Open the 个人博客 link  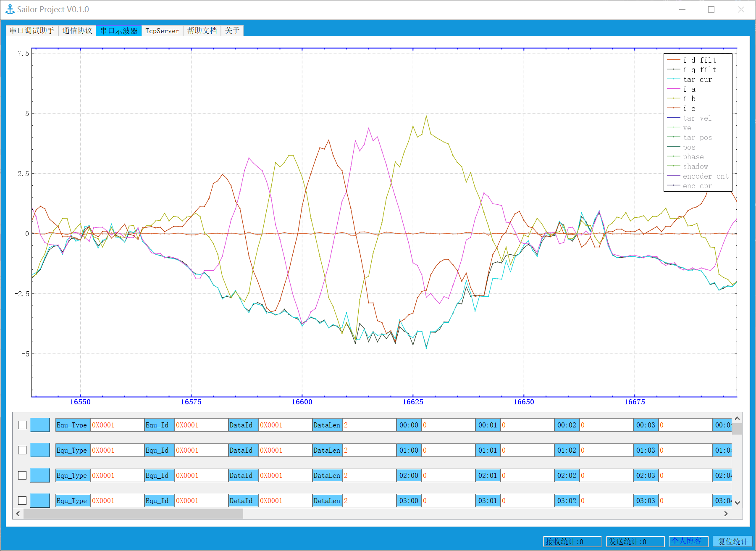click(x=686, y=541)
